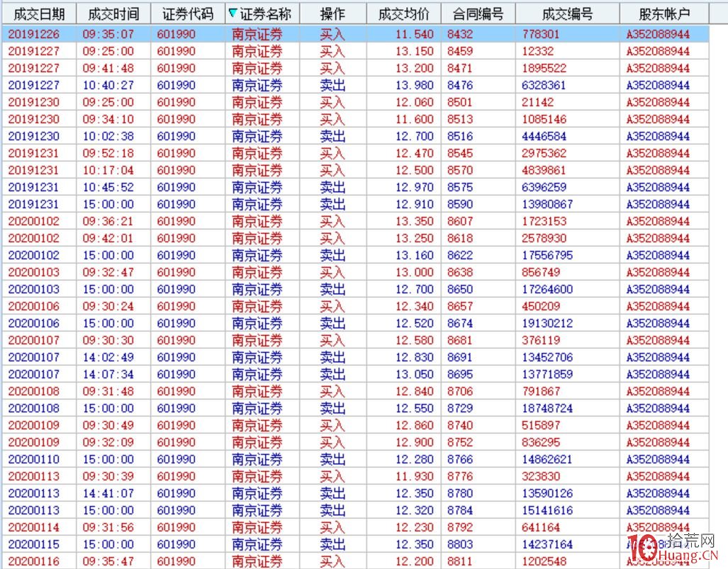Select trade number 515897
Screen dimensions: 728x569
[540, 426]
